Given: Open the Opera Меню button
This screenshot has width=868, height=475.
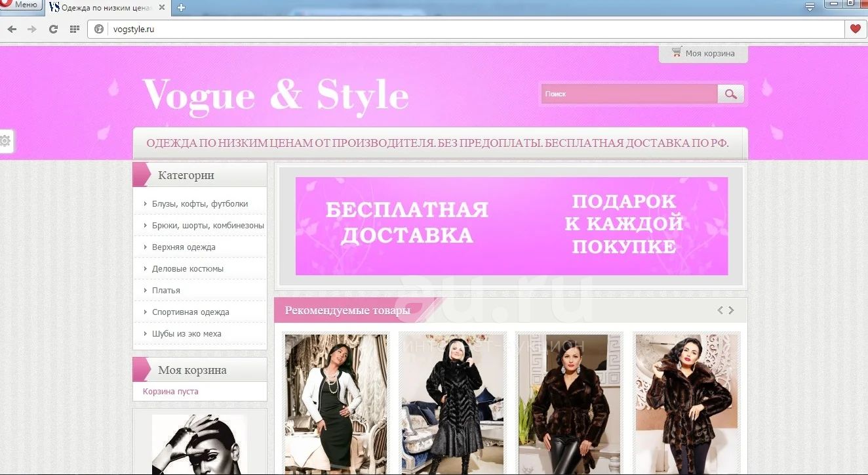Looking at the screenshot, I should coord(21,5).
